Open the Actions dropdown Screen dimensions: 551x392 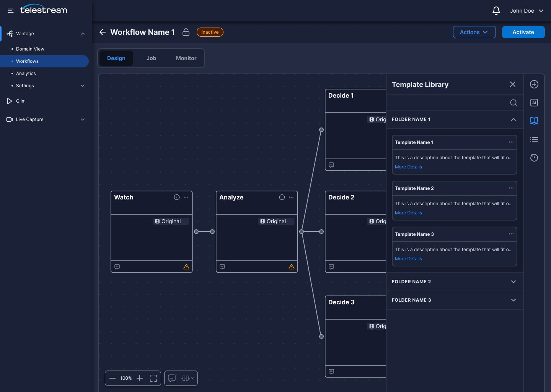(x=474, y=32)
